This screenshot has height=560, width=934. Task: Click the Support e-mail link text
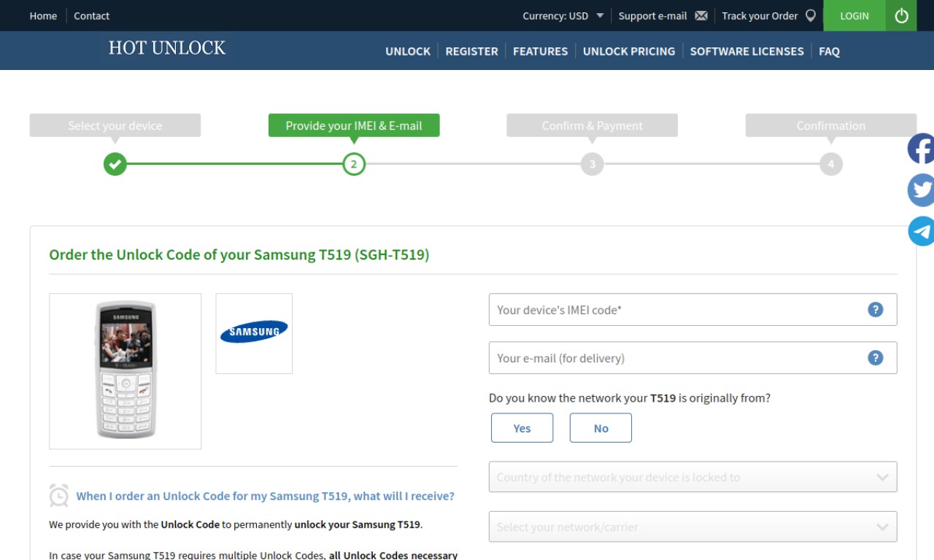point(652,16)
